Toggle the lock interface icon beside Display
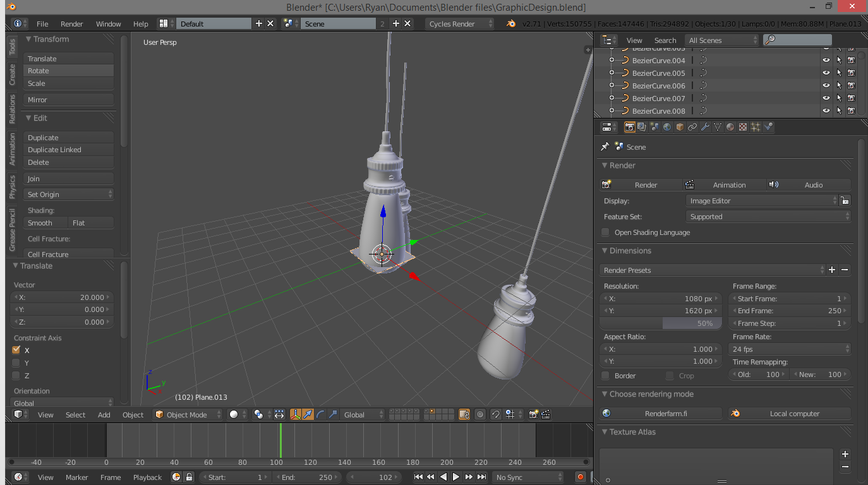 click(845, 201)
